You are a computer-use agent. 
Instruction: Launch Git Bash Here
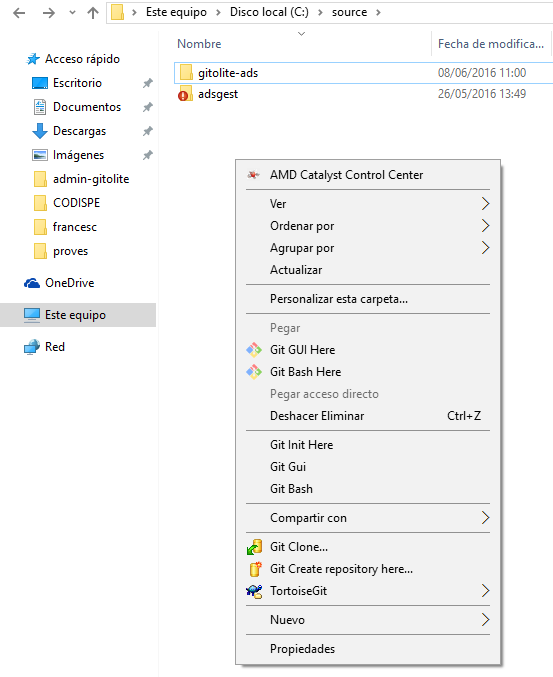coord(368,372)
